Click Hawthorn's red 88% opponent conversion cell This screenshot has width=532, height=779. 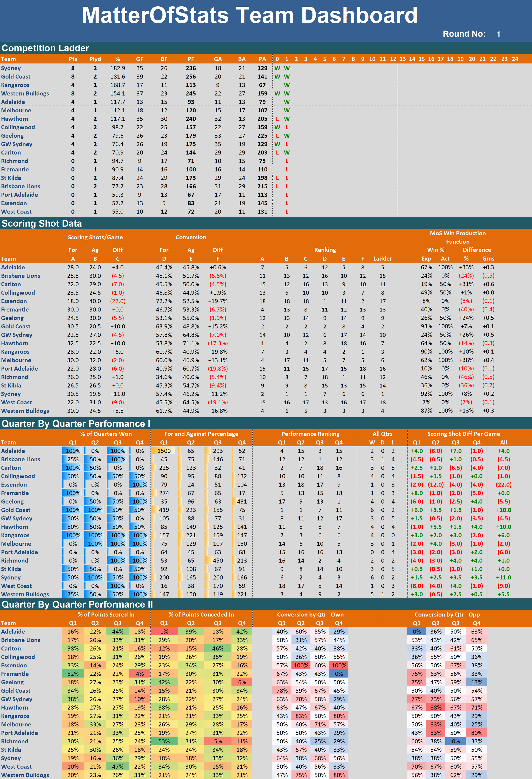point(435,707)
